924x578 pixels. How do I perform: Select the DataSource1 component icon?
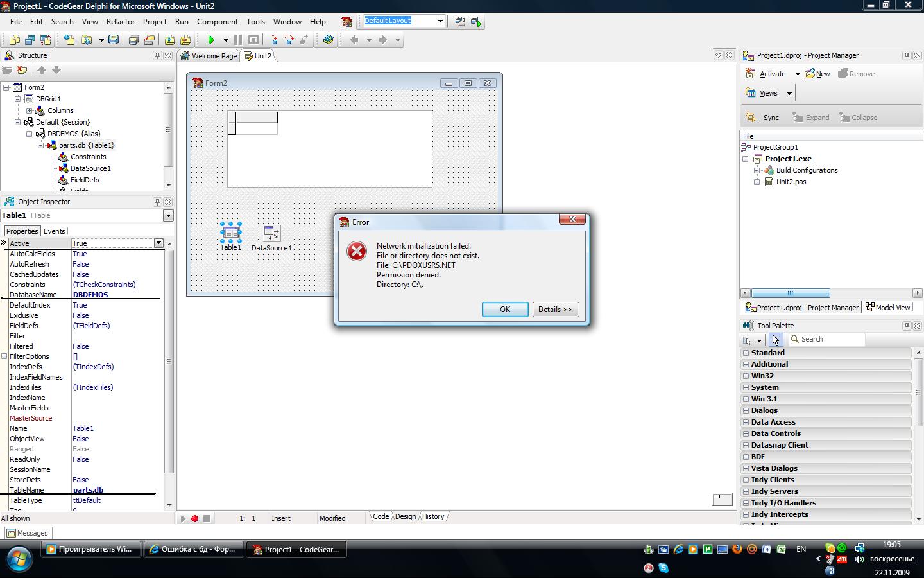tap(271, 232)
